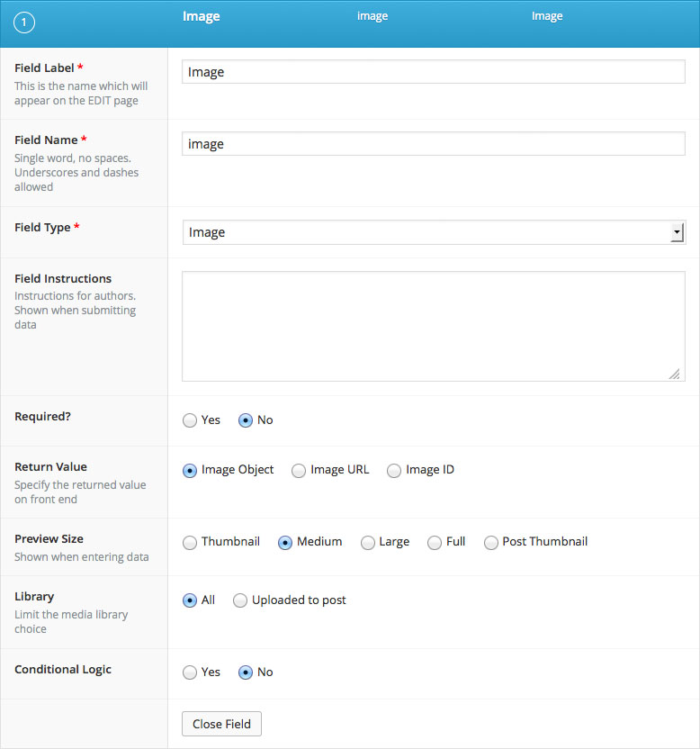The image size is (700, 749).
Task: Click the Preview Size heading text
Action: (x=49, y=539)
